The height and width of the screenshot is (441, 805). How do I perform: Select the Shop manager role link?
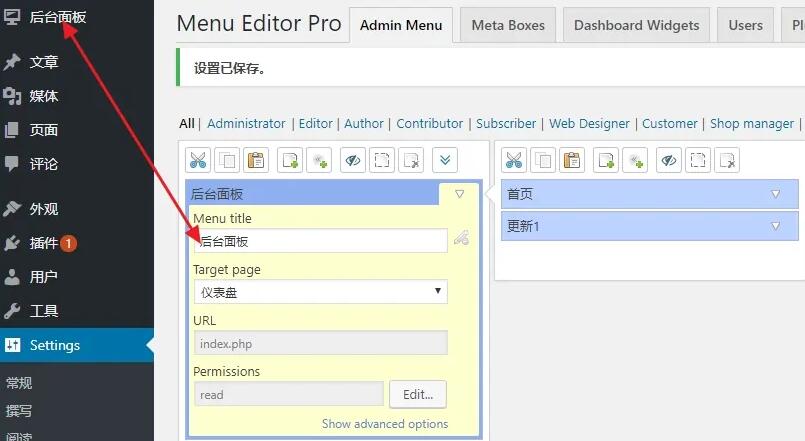pyautogui.click(x=752, y=124)
